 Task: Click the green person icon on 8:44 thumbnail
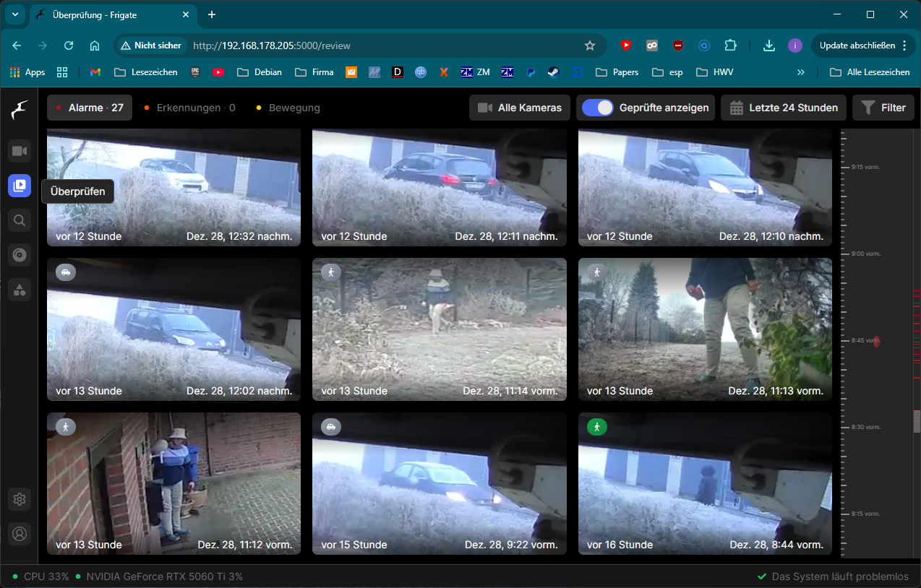pos(596,427)
